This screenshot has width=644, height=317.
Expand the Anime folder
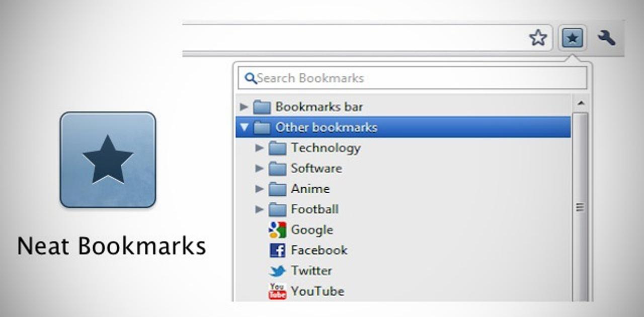tap(259, 189)
